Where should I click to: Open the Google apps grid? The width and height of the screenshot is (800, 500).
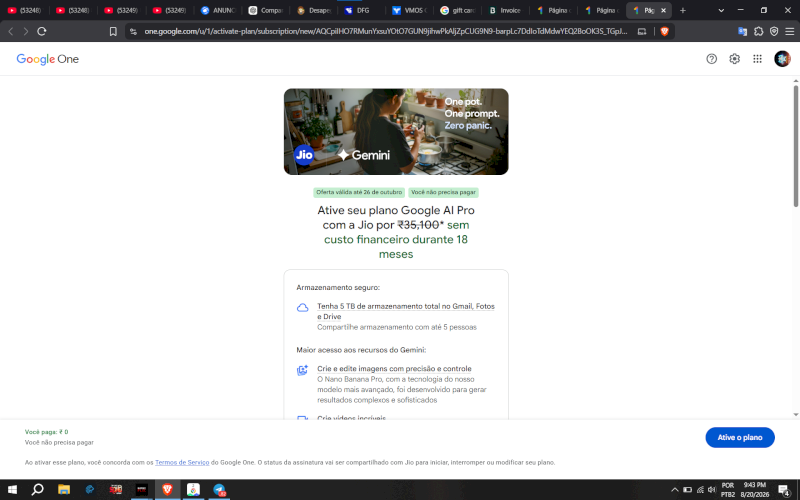click(757, 59)
